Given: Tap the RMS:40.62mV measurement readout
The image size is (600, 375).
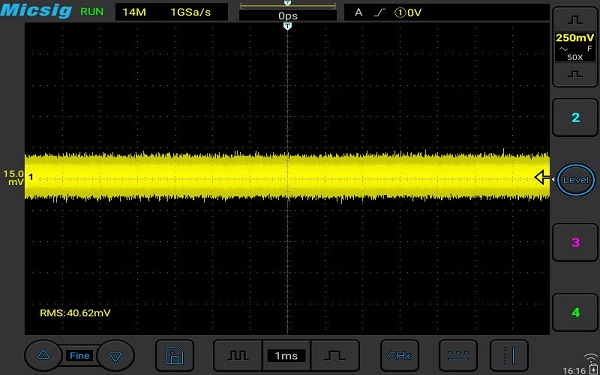Looking at the screenshot, I should coord(75,313).
